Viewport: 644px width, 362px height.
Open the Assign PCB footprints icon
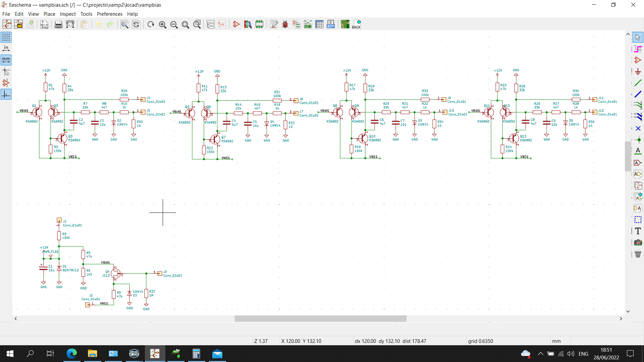[x=297, y=24]
